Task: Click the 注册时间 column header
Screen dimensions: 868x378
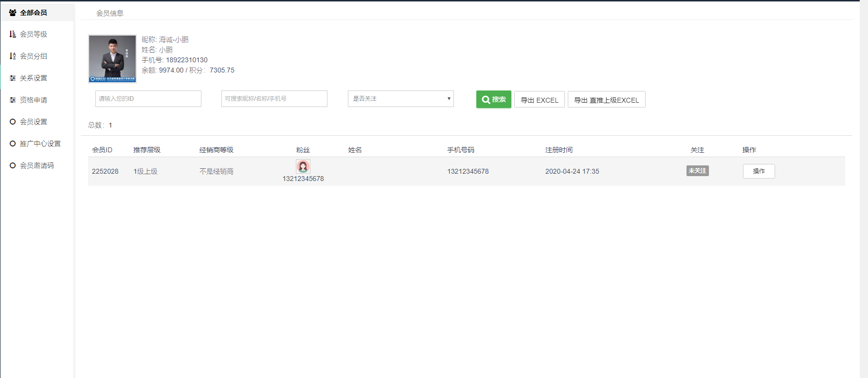Action: [559, 150]
